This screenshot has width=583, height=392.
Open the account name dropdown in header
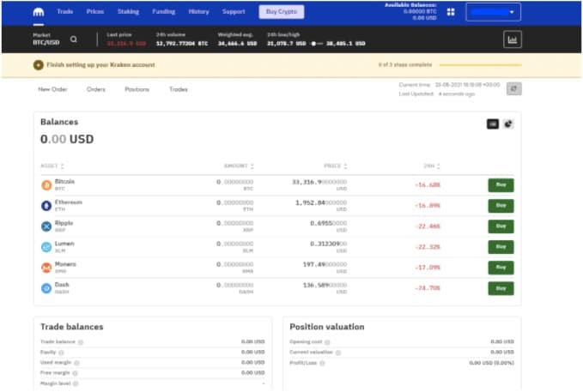[493, 12]
